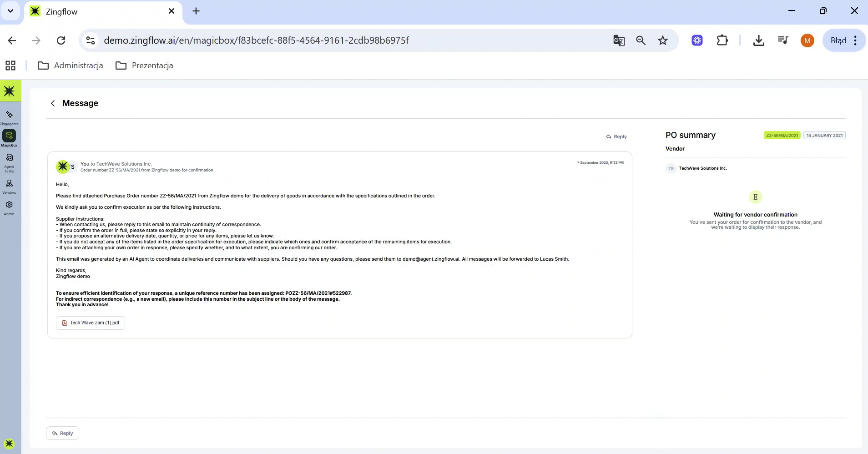Open the Tech Wave zam (1).pdf attachment
This screenshot has height=454, width=868.
click(x=91, y=323)
